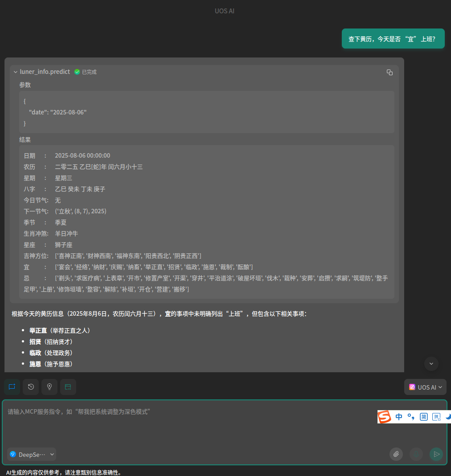Click the next solar term value 立秋
The width and height of the screenshot is (451, 476).
click(81, 212)
